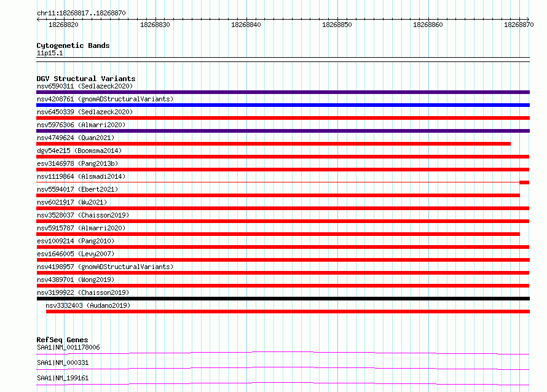Select variant label dgv54e215 (Boomsma2014)
Image resolution: width=547 pixels, height=392 pixels.
point(79,151)
